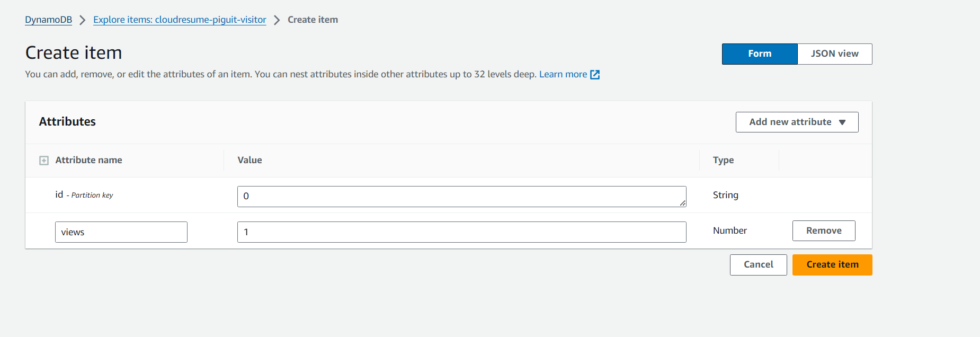
Task: Click the id partition key value field
Action: (461, 197)
